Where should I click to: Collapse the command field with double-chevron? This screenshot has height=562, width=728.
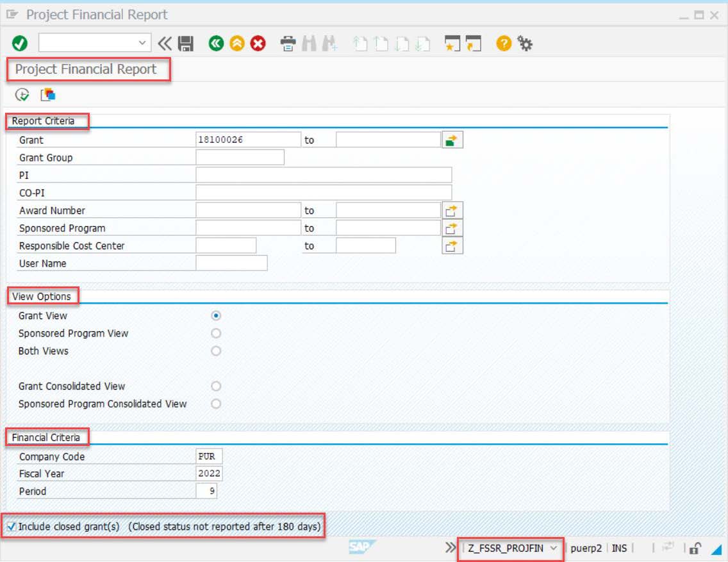coord(164,44)
